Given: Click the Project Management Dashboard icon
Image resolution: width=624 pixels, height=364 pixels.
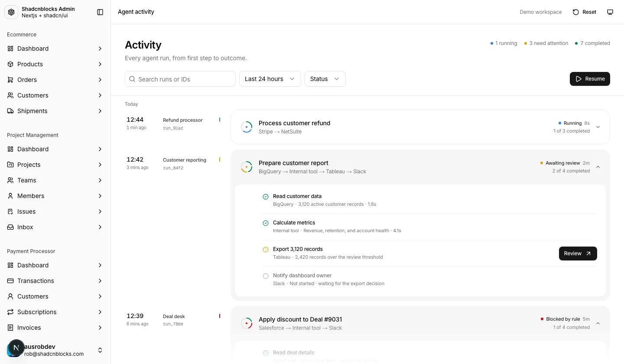Looking at the screenshot, I should (10, 149).
